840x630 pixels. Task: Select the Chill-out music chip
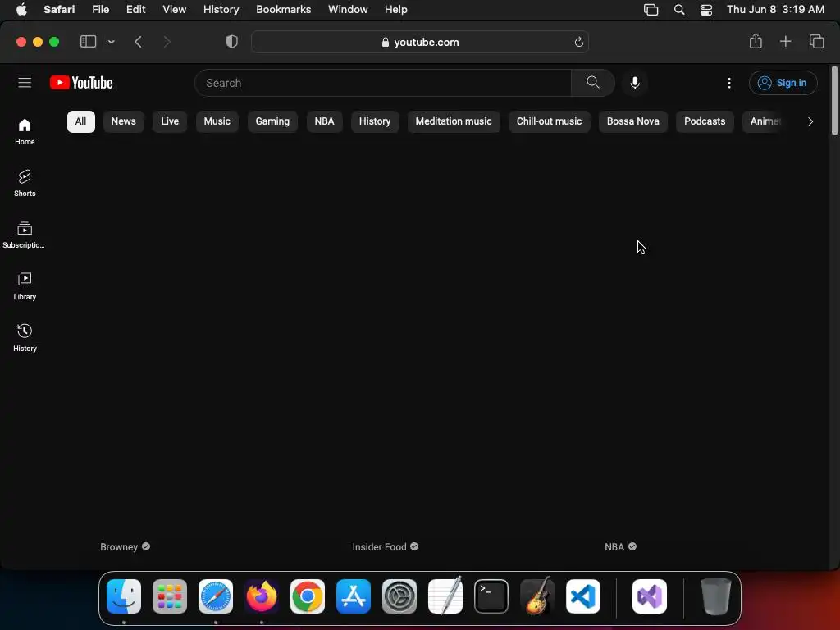click(549, 121)
